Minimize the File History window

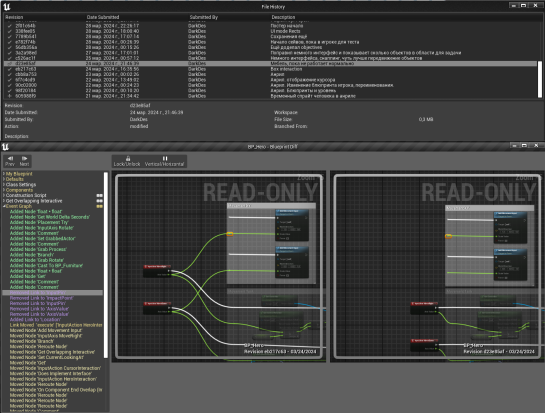(513, 5)
